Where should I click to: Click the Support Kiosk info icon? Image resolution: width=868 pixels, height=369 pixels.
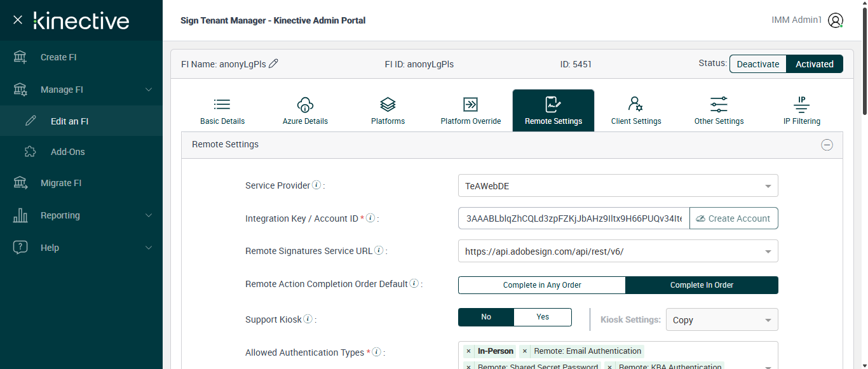[308, 319]
